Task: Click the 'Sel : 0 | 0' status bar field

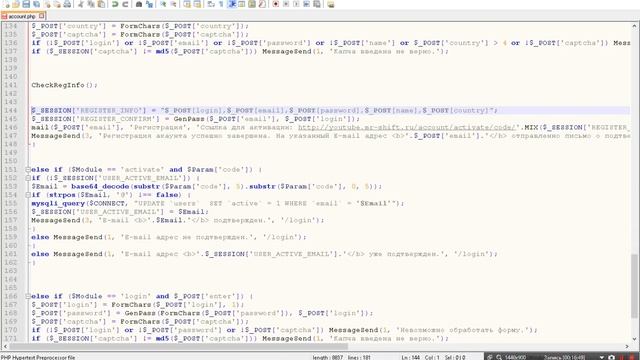Action: tap(455, 357)
